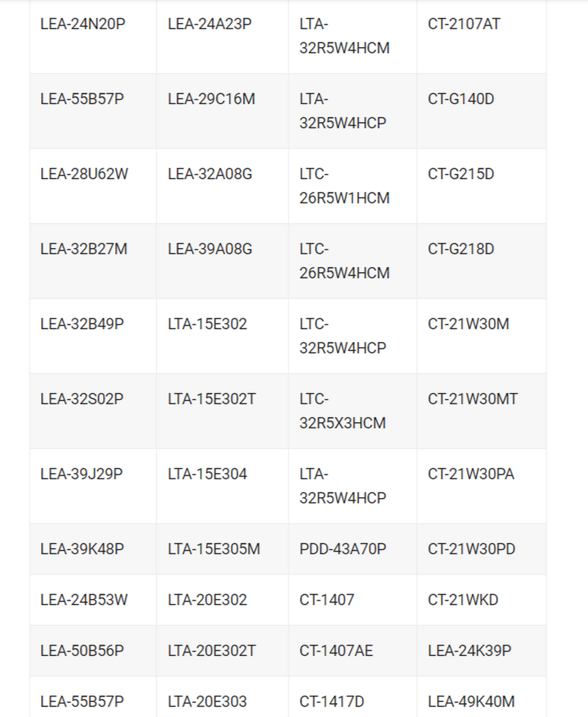Click the LEA-24N20P table cell
Screen dimensions: 588x717
83,24
